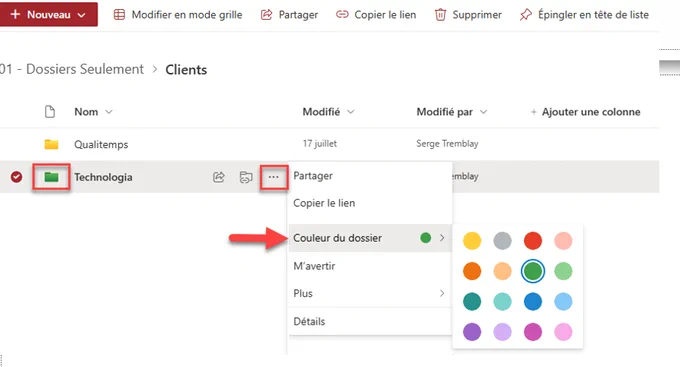This screenshot has height=367, width=680.
Task: Pick the light pink-salmon folder color
Action: [x=563, y=241]
